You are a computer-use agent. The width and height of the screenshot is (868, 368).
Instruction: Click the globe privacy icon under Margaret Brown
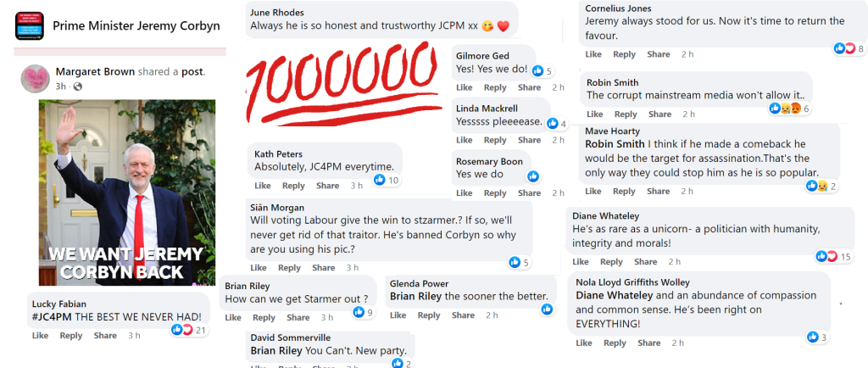point(78,86)
